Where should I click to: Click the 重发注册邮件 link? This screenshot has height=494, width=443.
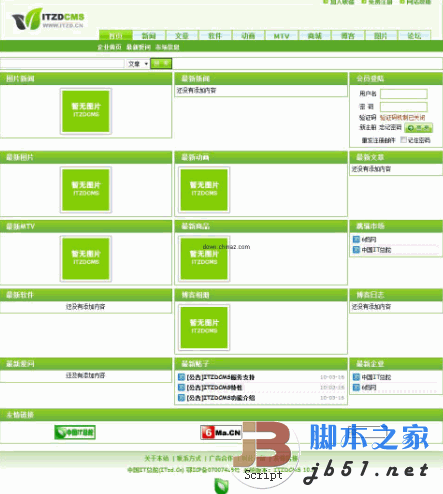click(378, 140)
